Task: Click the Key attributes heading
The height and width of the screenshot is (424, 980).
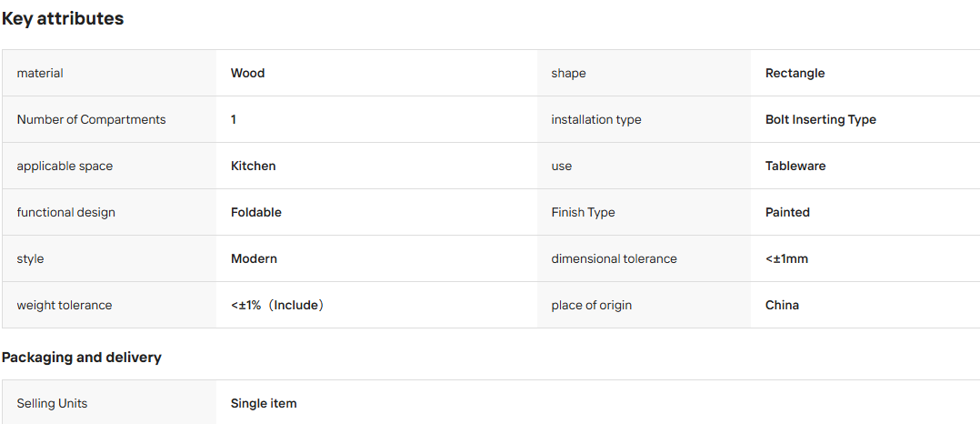Action: tap(63, 19)
